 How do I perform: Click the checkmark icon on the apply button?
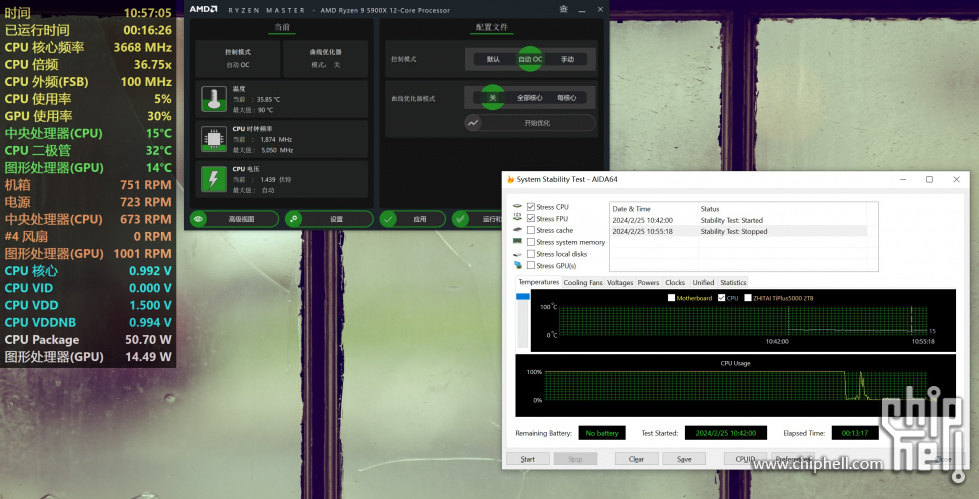tap(388, 219)
